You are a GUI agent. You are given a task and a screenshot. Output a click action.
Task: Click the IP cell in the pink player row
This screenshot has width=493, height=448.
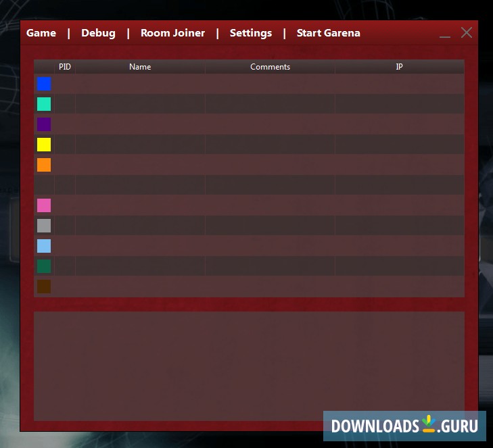[x=399, y=205]
